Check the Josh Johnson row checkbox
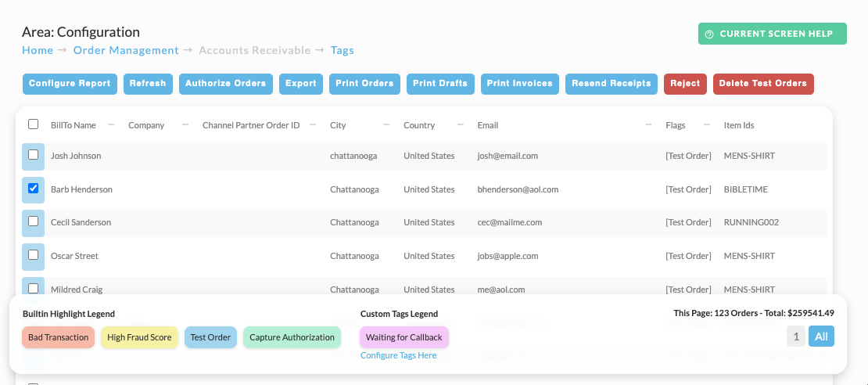The width and height of the screenshot is (868, 385). [x=33, y=155]
